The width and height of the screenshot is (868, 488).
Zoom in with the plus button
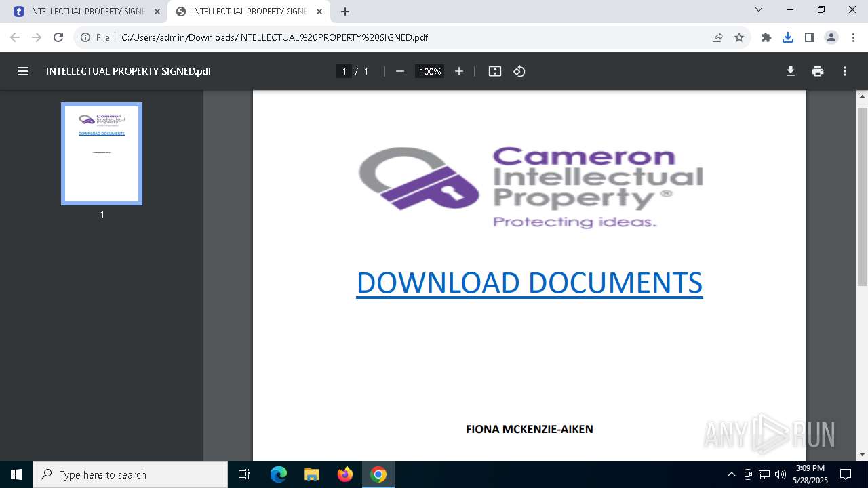point(459,71)
